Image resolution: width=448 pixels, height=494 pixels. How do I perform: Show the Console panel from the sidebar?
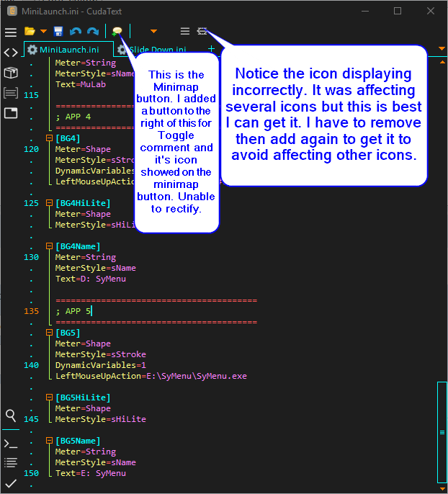[11, 443]
